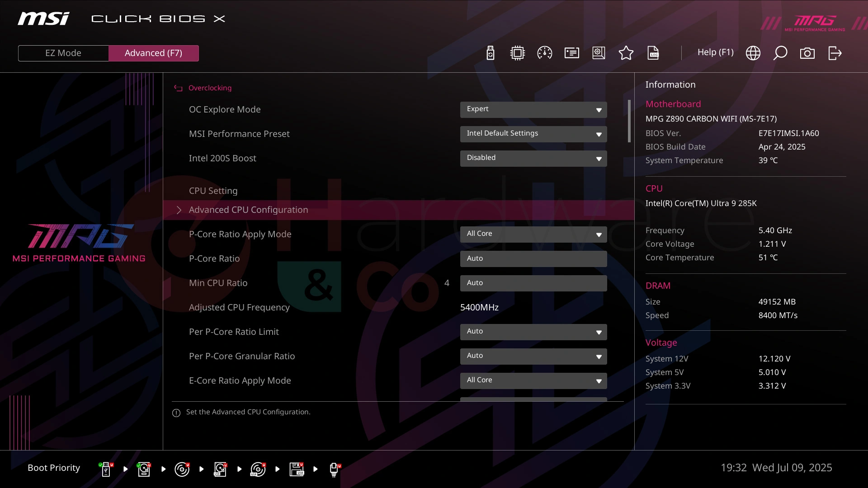Click the BIOS version E7E17IMSI.1A60 value
868x488 pixels.
(788, 133)
